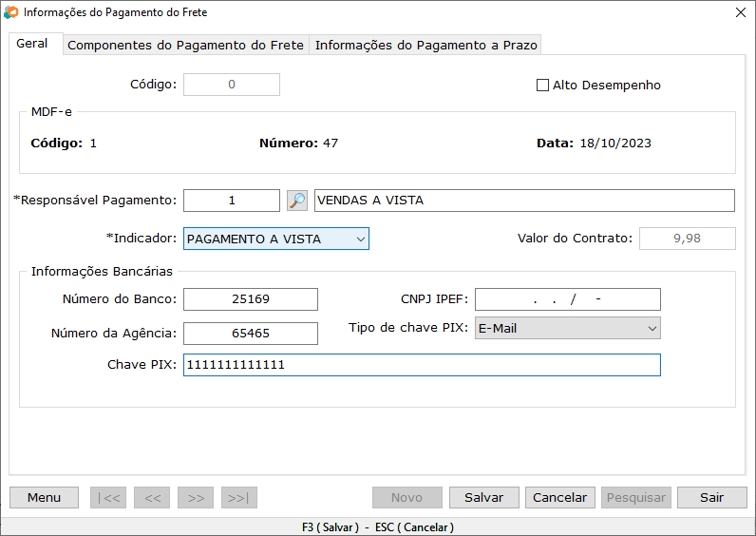Exit using the Sair button
The image size is (756, 536).
pyautogui.click(x=712, y=497)
